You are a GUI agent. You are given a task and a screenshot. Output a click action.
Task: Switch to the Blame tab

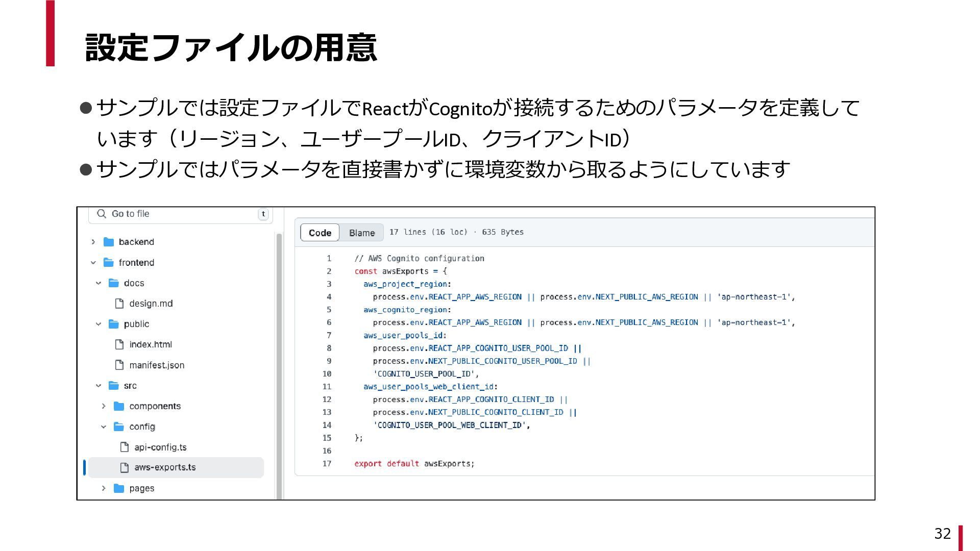click(x=362, y=233)
